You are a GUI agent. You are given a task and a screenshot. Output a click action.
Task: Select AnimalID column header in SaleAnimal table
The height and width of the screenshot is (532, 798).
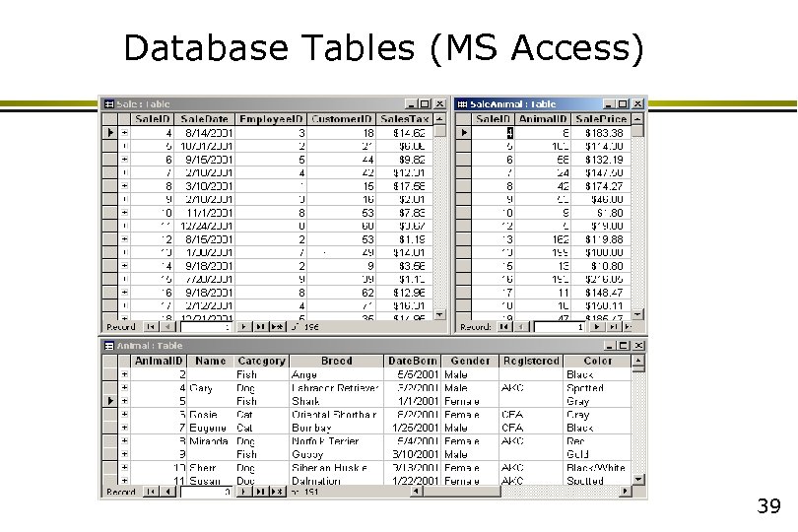point(543,119)
